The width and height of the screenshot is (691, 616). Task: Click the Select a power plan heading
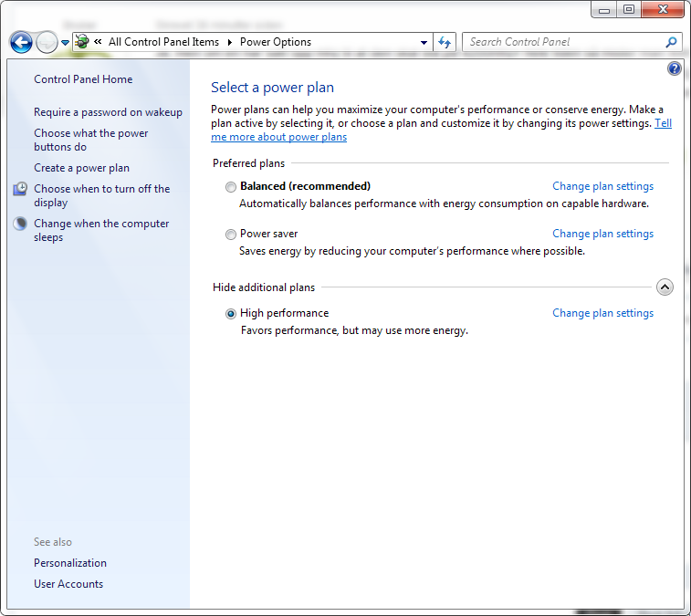pyautogui.click(x=272, y=88)
